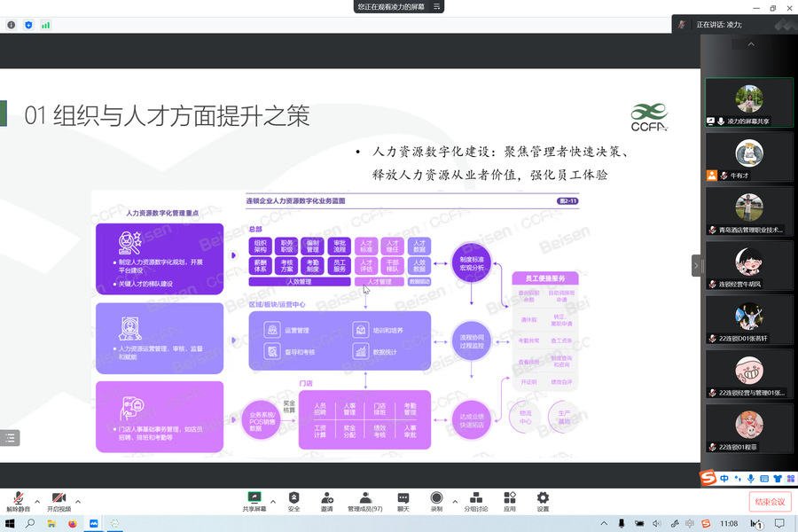Click the network signal strength icon

coord(45,25)
